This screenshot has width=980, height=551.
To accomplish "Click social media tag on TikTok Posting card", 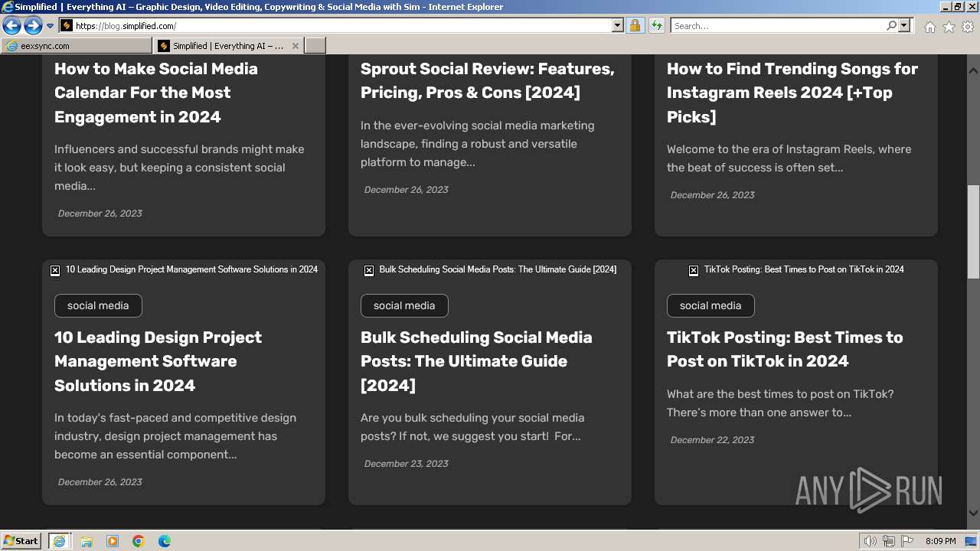I will coord(710,305).
